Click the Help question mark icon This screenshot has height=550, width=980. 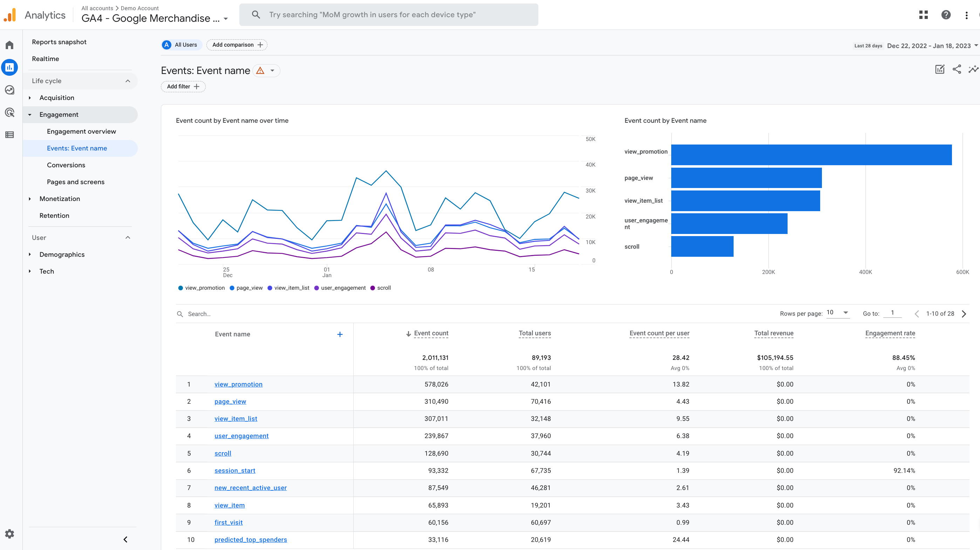(x=946, y=15)
